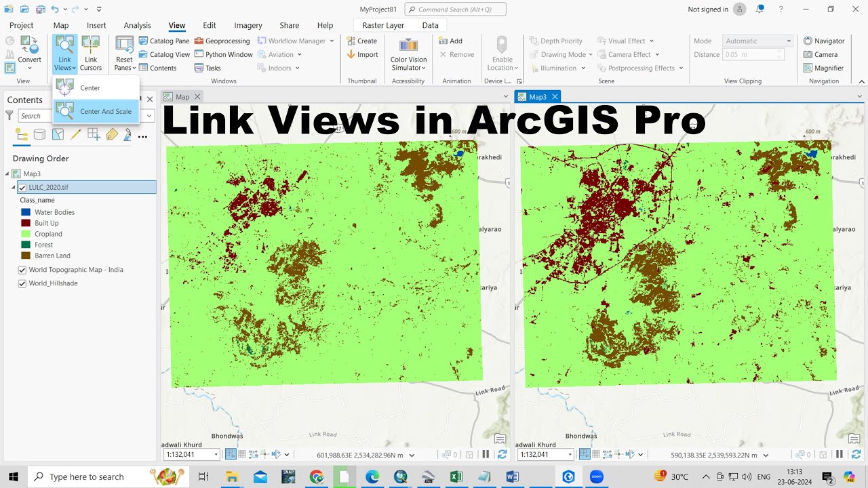
Task: Select Center And Scale option
Action: [x=96, y=111]
